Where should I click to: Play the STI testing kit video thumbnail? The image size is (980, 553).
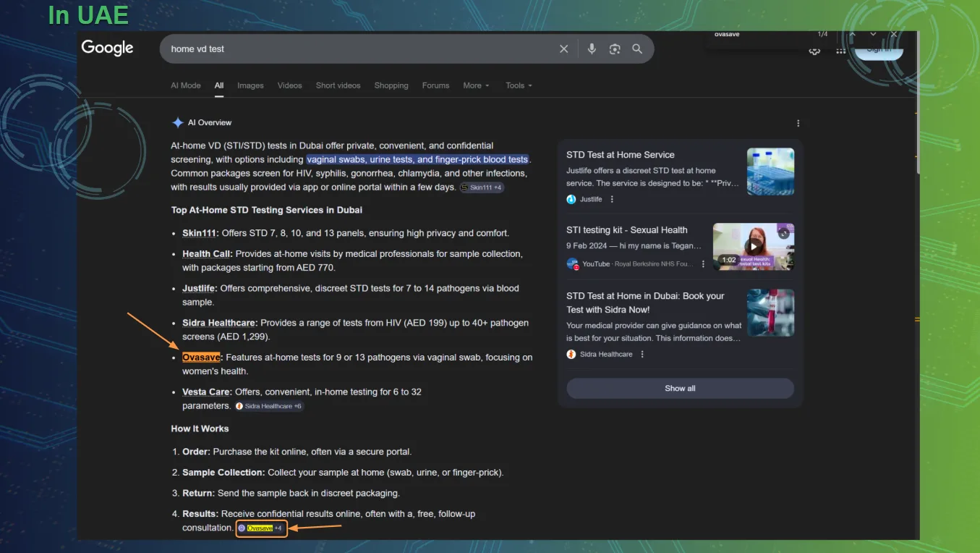click(x=754, y=246)
